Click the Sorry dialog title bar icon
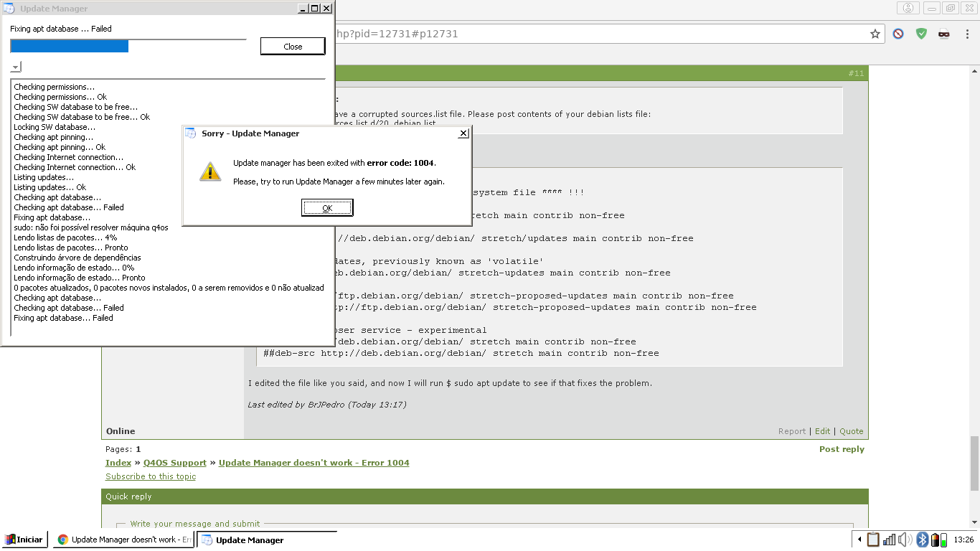 191,133
